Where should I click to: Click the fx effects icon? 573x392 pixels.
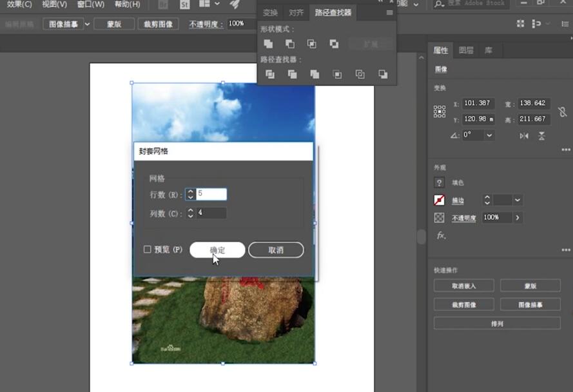tap(442, 235)
